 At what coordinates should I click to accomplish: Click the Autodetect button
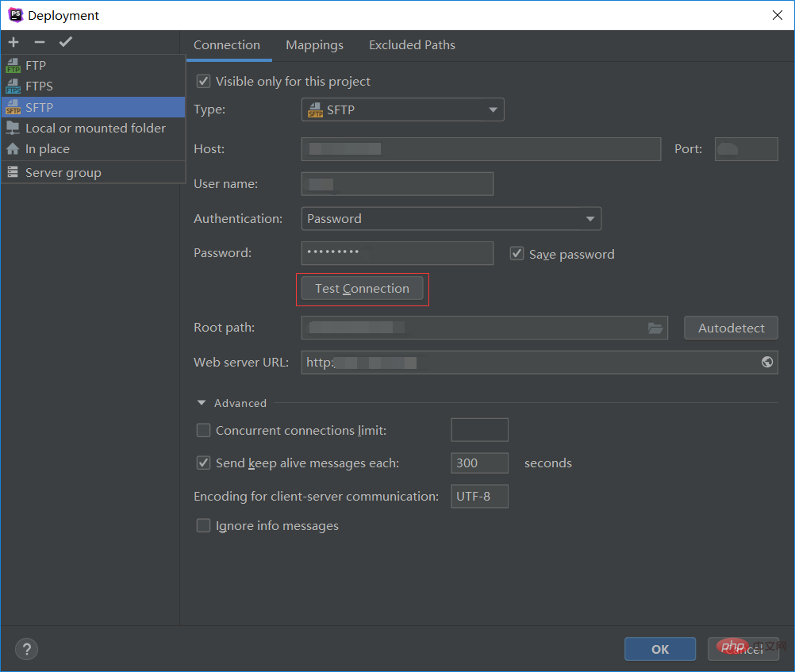click(x=731, y=328)
